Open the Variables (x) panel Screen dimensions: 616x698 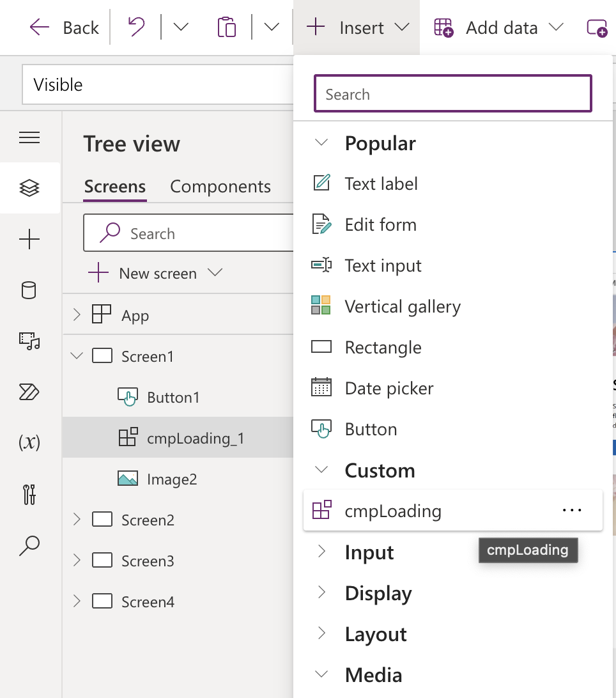pyautogui.click(x=29, y=444)
